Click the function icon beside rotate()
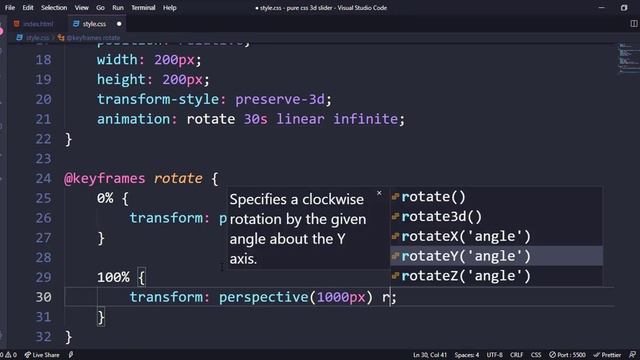640x360 pixels. click(x=395, y=197)
